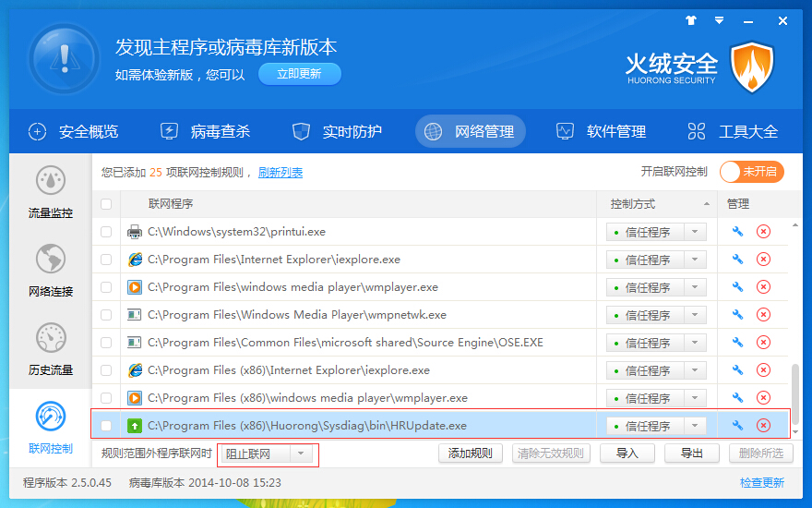Image resolution: width=812 pixels, height=508 pixels.
Task: Delete the HRUpdate.exe rule with red X
Action: [763, 426]
